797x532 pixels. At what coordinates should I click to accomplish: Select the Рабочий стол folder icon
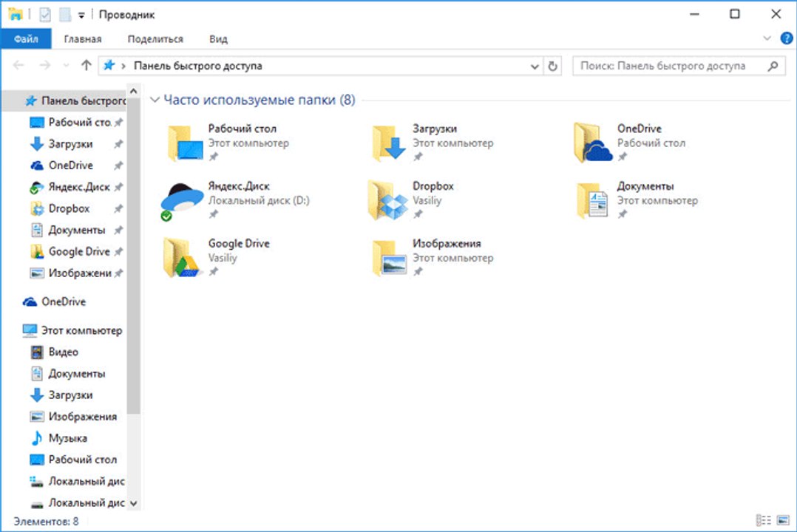point(184,143)
